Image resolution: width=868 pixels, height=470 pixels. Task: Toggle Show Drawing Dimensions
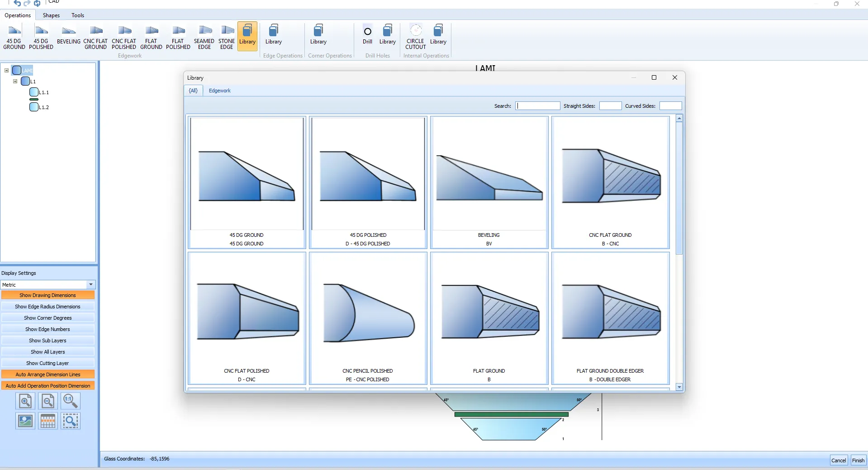(x=48, y=295)
